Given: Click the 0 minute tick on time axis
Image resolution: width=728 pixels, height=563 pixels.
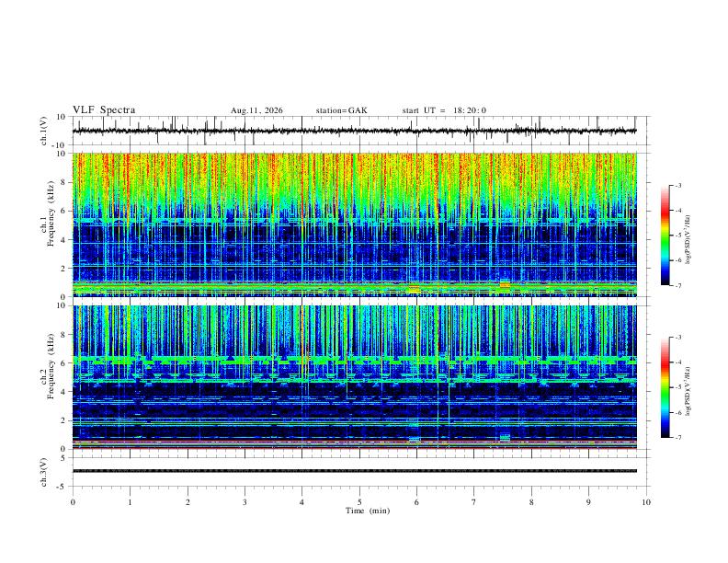Looking at the screenshot, I should (x=73, y=502).
